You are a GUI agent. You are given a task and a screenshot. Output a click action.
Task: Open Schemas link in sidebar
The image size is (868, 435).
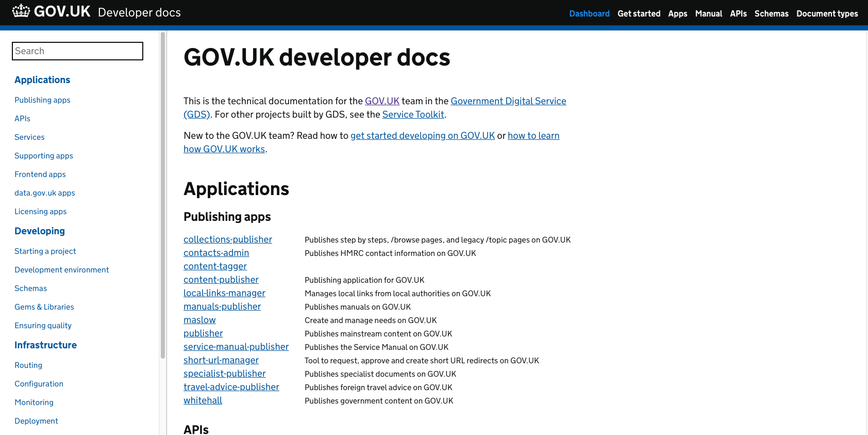click(30, 288)
